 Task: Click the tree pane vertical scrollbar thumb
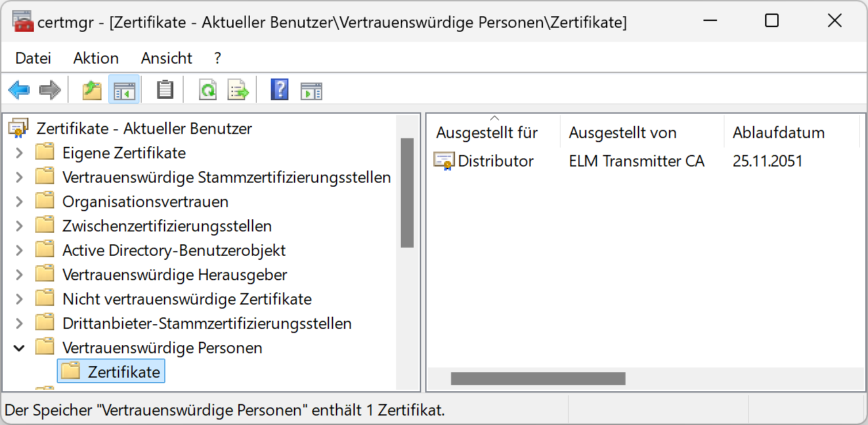point(407,193)
